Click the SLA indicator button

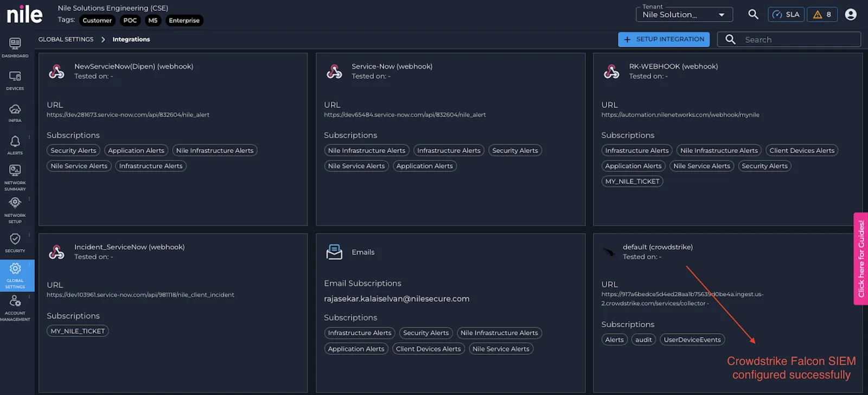pos(786,15)
